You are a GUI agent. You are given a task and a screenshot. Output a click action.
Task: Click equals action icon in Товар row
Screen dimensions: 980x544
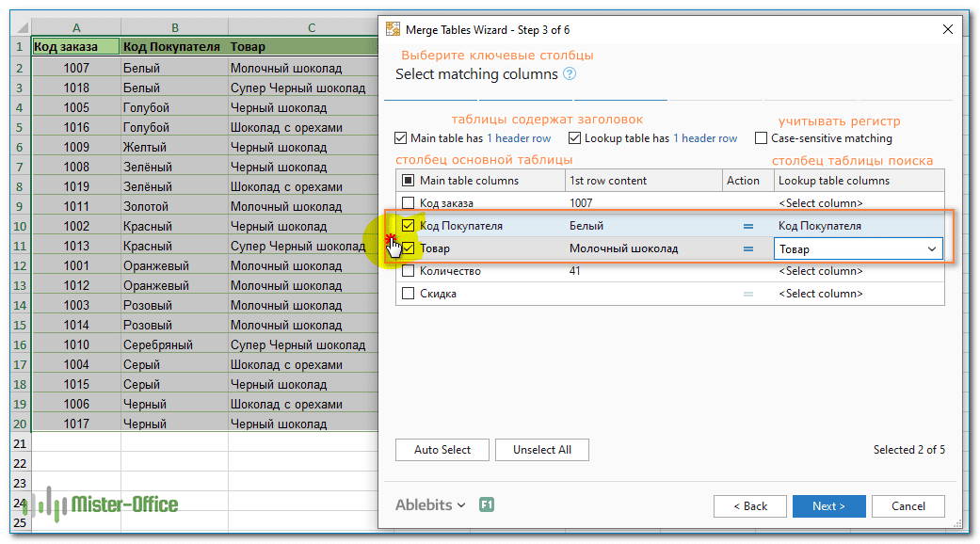point(748,248)
